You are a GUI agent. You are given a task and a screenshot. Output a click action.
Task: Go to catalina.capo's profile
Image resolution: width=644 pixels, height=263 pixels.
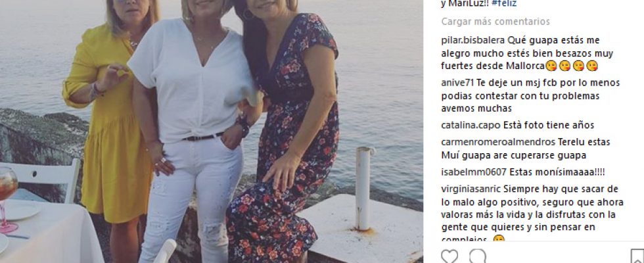[x=471, y=126]
